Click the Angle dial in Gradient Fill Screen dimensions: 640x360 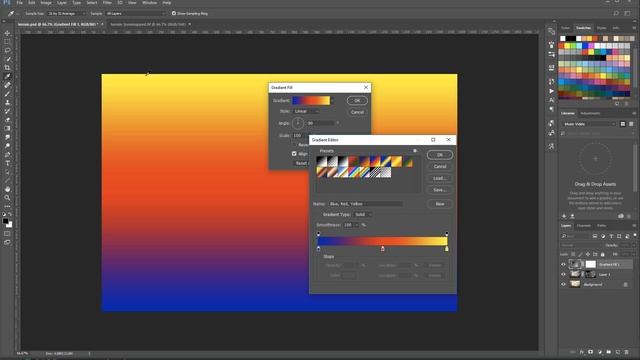pos(298,123)
